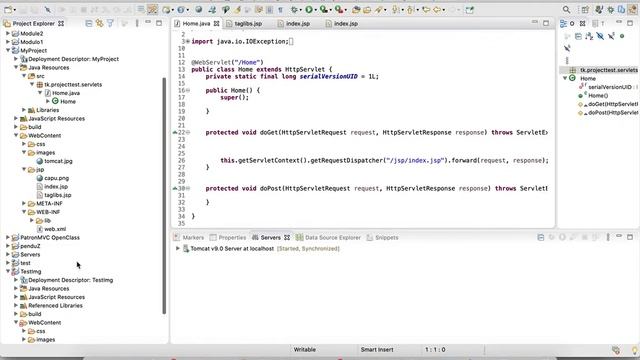Viewport: 640px width, 360px height.
Task: Open the Run button dropdown arrow
Action: click(316, 10)
